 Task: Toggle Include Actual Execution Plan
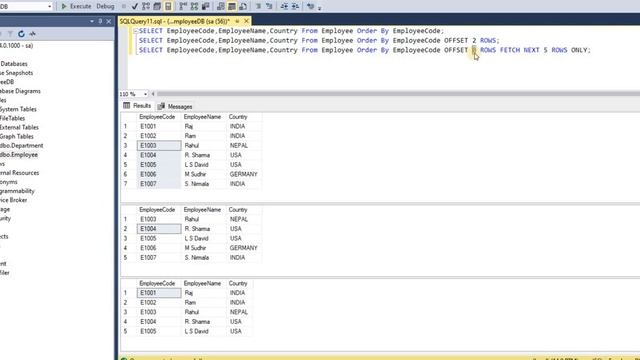[x=183, y=7]
